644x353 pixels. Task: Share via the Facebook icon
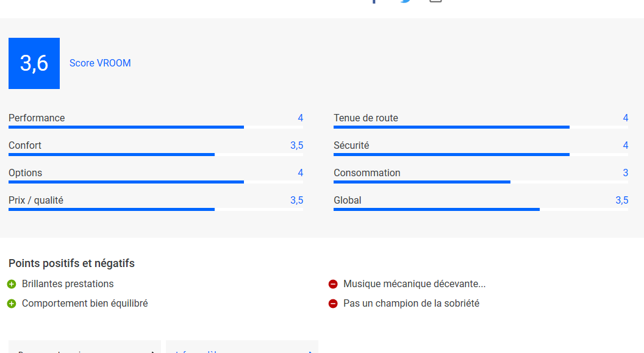coord(374,1)
